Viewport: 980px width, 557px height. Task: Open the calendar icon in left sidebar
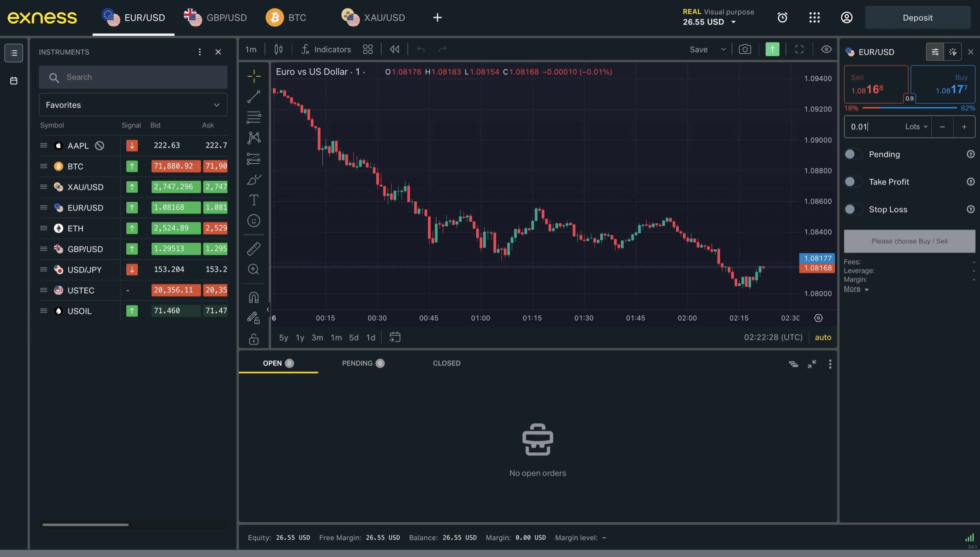(x=14, y=81)
